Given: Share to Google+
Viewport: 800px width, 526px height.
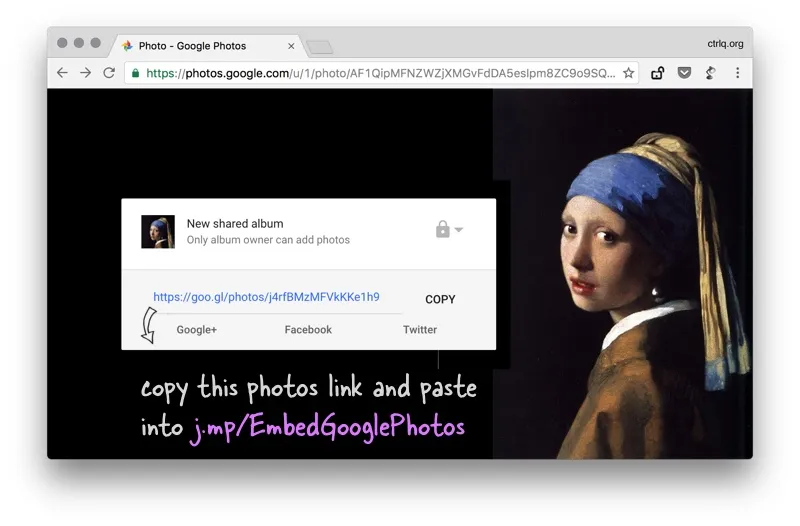Looking at the screenshot, I should pyautogui.click(x=197, y=330).
